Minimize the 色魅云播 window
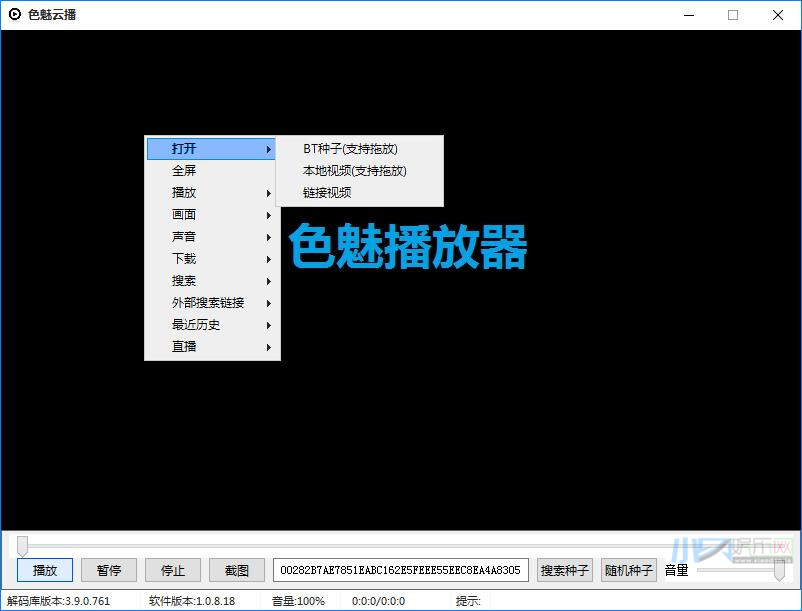Viewport: 802px width, 611px height. click(x=689, y=15)
